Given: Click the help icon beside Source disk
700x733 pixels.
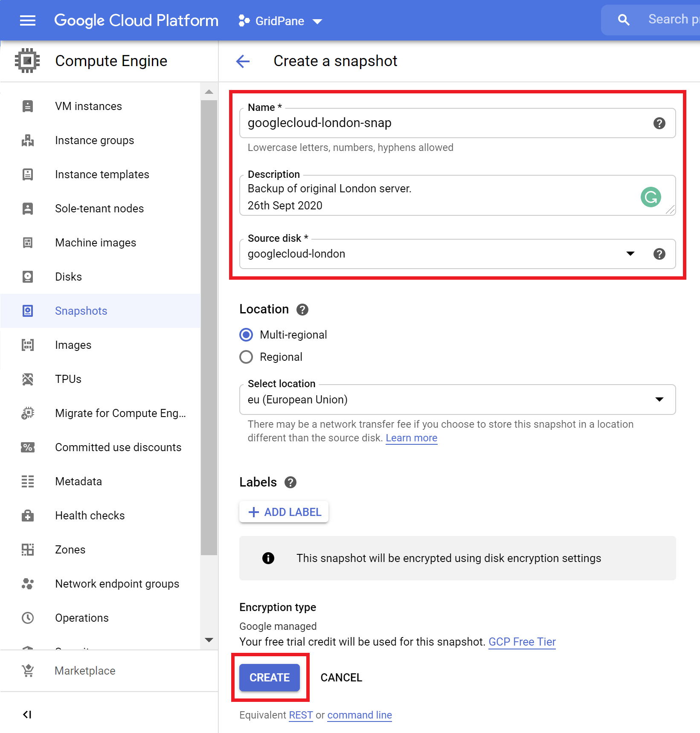Looking at the screenshot, I should click(x=659, y=254).
